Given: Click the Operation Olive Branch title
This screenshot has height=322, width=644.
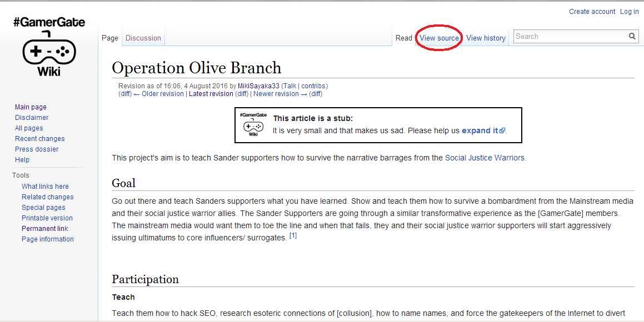Looking at the screenshot, I should (197, 68).
